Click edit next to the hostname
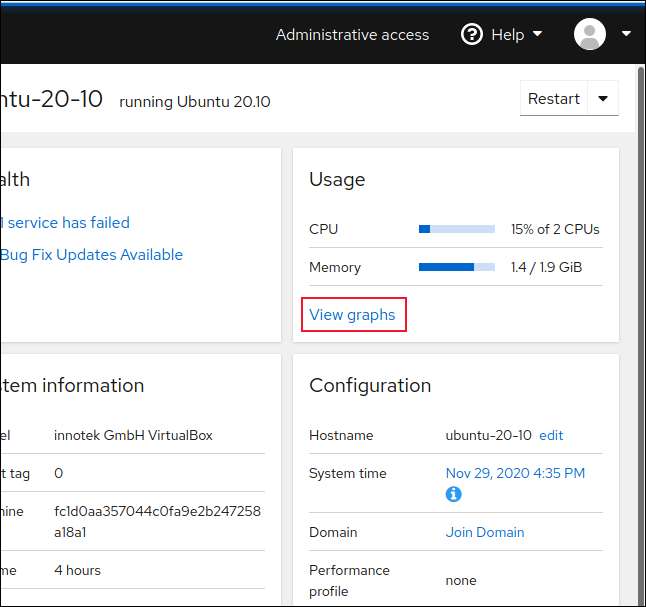 [x=551, y=435]
